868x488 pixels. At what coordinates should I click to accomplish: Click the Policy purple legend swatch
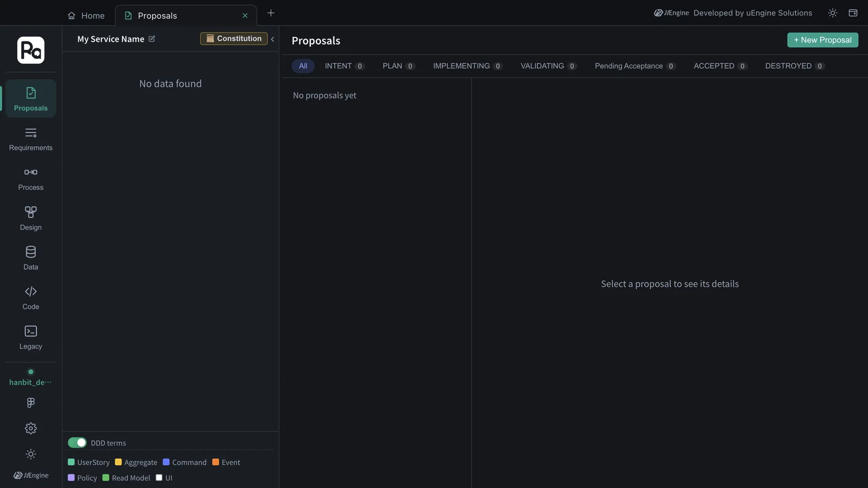pos(71,478)
